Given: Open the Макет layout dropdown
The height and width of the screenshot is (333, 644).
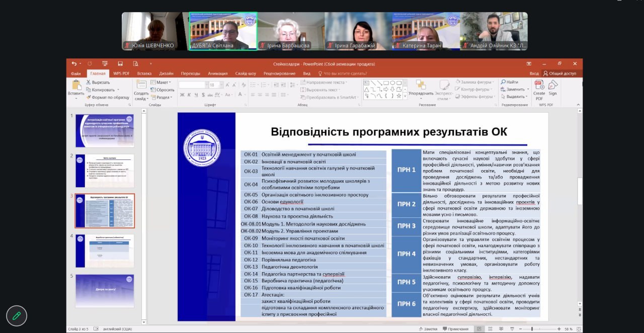Looking at the screenshot, I should click(x=163, y=82).
